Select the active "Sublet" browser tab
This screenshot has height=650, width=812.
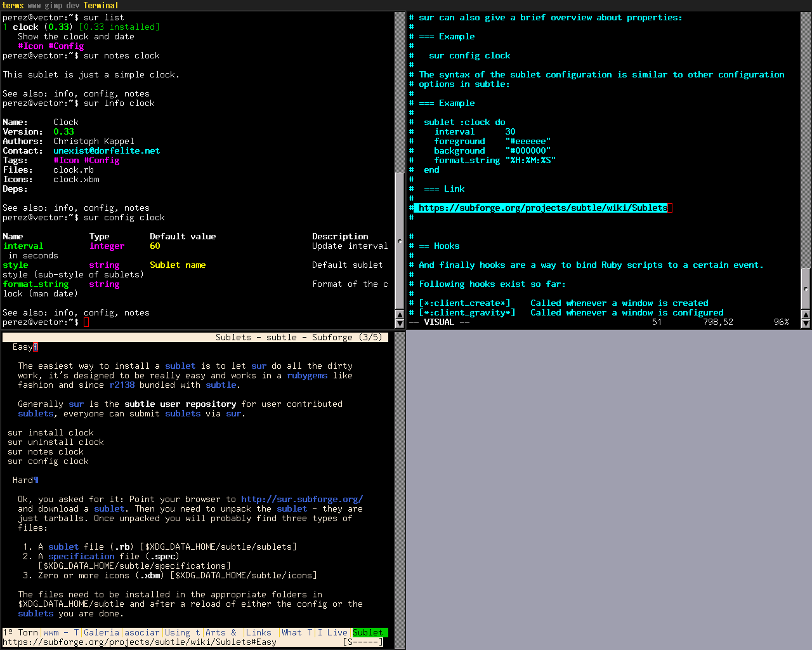(x=370, y=633)
